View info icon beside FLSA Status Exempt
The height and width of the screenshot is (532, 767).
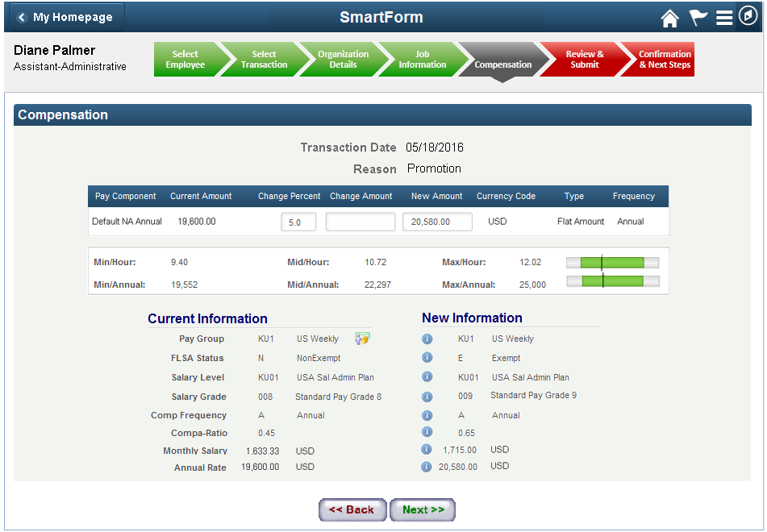[427, 358]
